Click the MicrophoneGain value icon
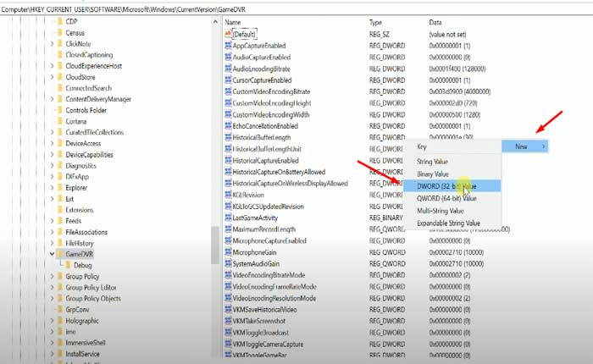This screenshot has height=364, width=593. [x=228, y=252]
